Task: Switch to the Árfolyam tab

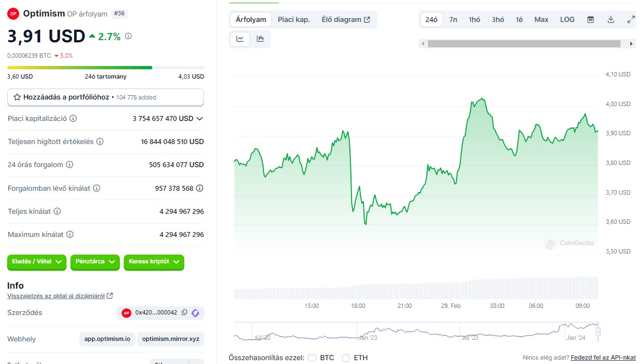Action: (x=251, y=20)
